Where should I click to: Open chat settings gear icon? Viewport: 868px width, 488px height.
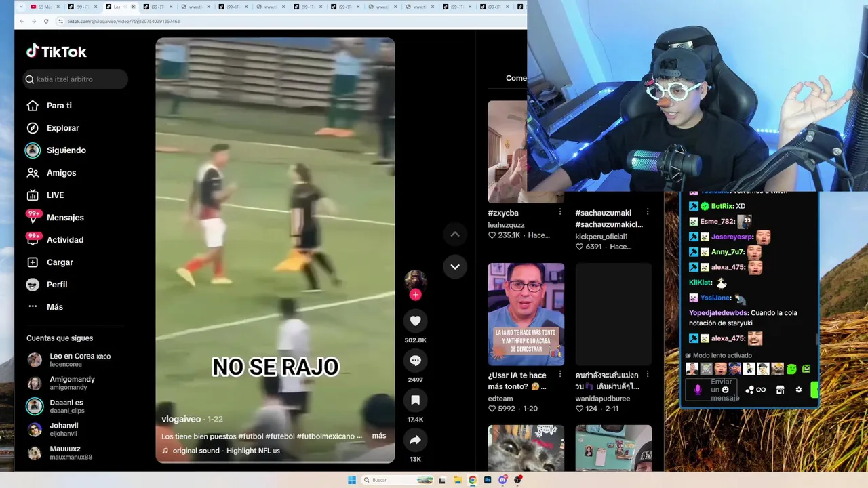798,390
